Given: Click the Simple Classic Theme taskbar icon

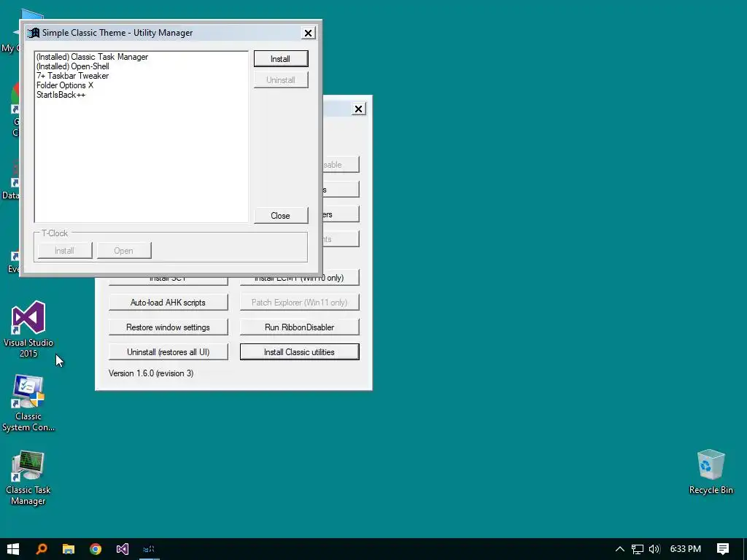Looking at the screenshot, I should (x=149, y=549).
